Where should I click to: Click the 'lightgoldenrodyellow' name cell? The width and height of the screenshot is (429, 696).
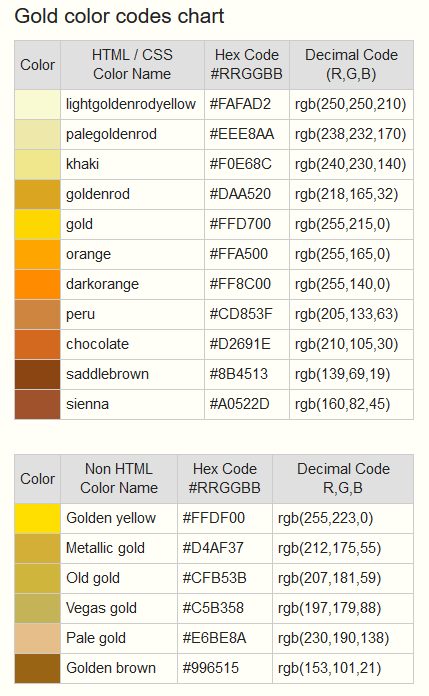coord(132,105)
